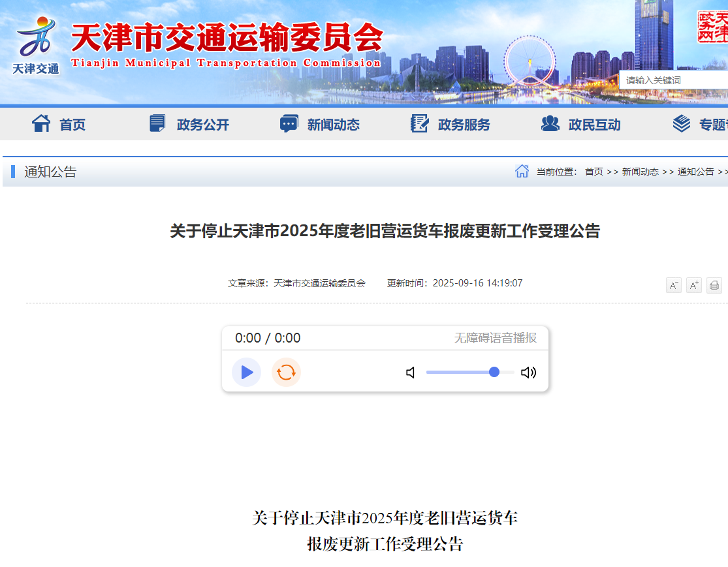Click the home icon beside 首页
The height and width of the screenshot is (567, 728).
coord(41,123)
